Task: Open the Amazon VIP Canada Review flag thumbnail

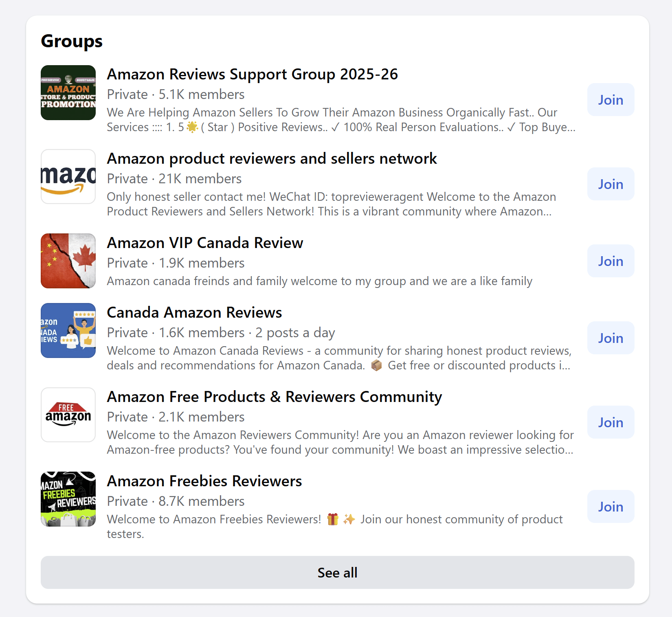Action: (68, 261)
